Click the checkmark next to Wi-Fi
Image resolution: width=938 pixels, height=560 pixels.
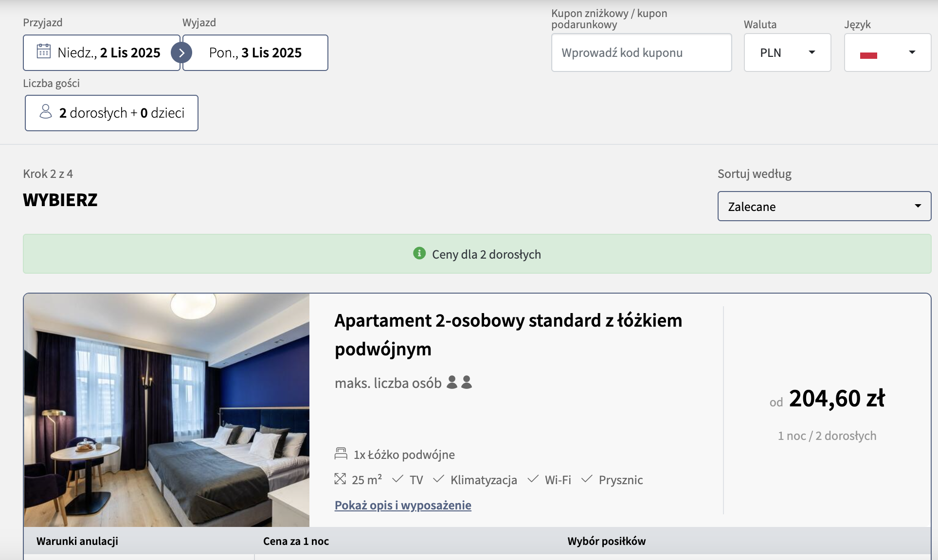(533, 479)
